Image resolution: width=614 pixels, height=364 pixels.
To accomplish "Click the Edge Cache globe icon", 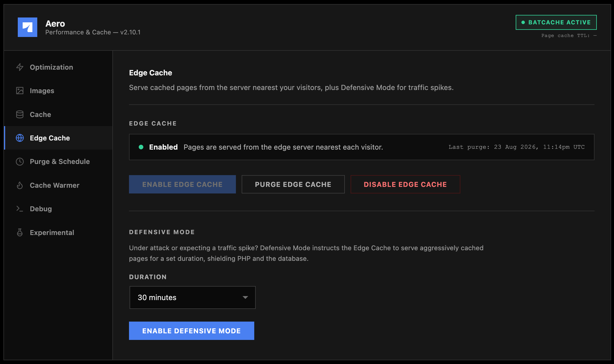I will pyautogui.click(x=20, y=138).
